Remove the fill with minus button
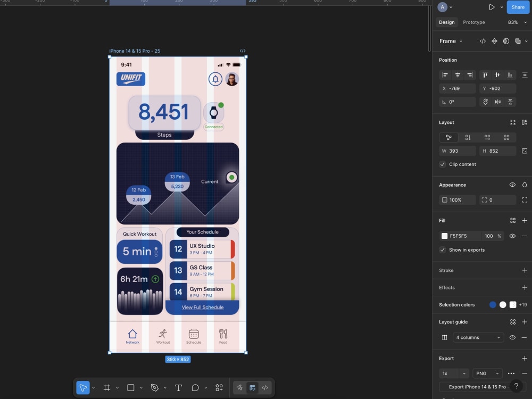Screen dimensions: 532x399 [x=525, y=236]
